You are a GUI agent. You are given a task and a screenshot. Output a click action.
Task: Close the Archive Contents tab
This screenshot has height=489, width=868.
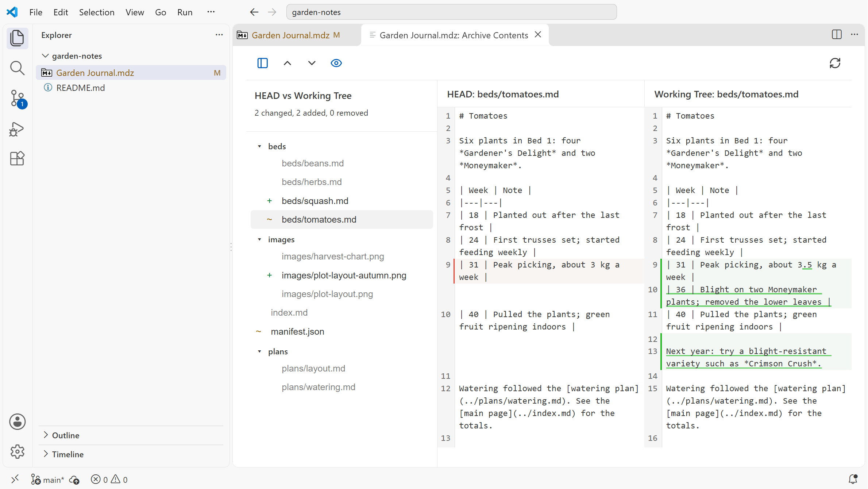point(538,35)
